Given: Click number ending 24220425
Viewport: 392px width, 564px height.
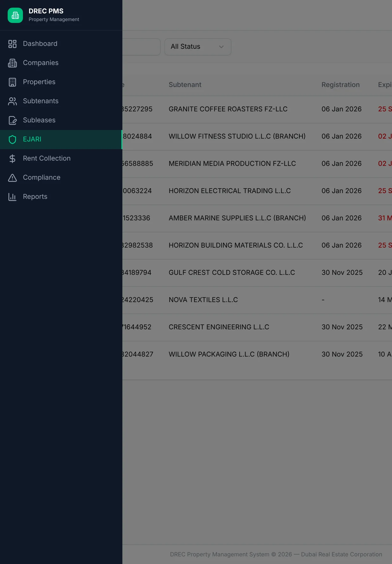Looking at the screenshot, I should pyautogui.click(x=138, y=300).
